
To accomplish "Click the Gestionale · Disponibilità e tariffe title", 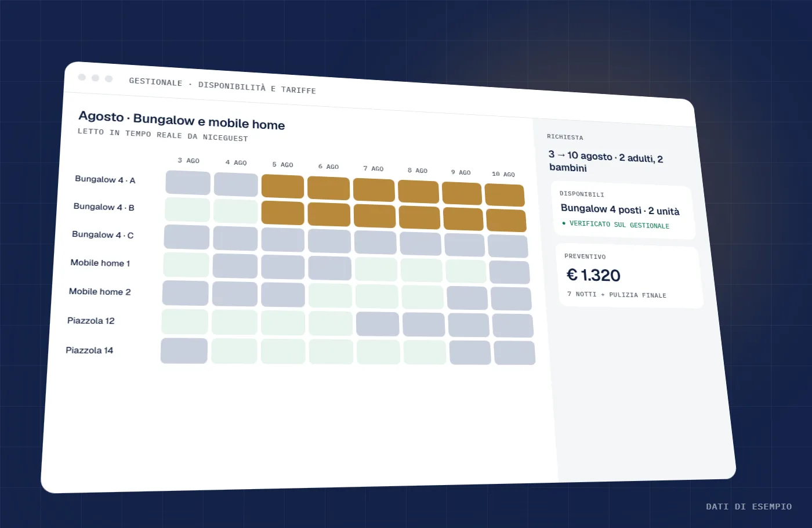I will click(222, 85).
